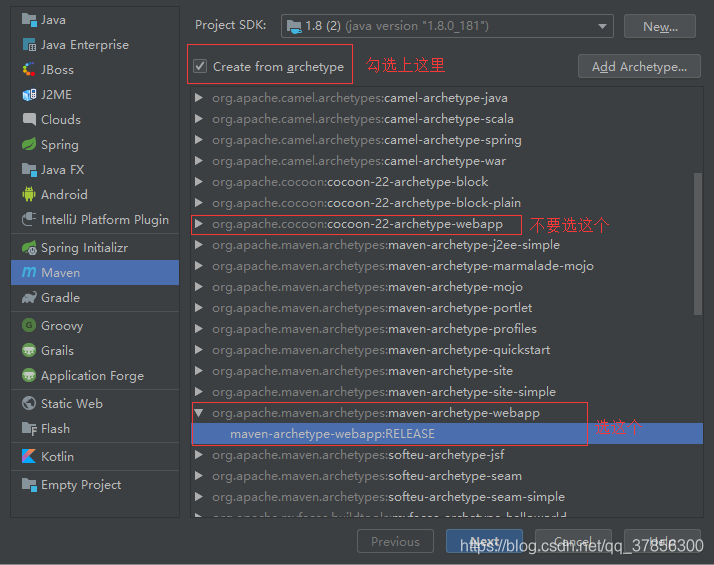The height and width of the screenshot is (565, 714).
Task: Select the J2ME icon
Action: click(x=29, y=95)
